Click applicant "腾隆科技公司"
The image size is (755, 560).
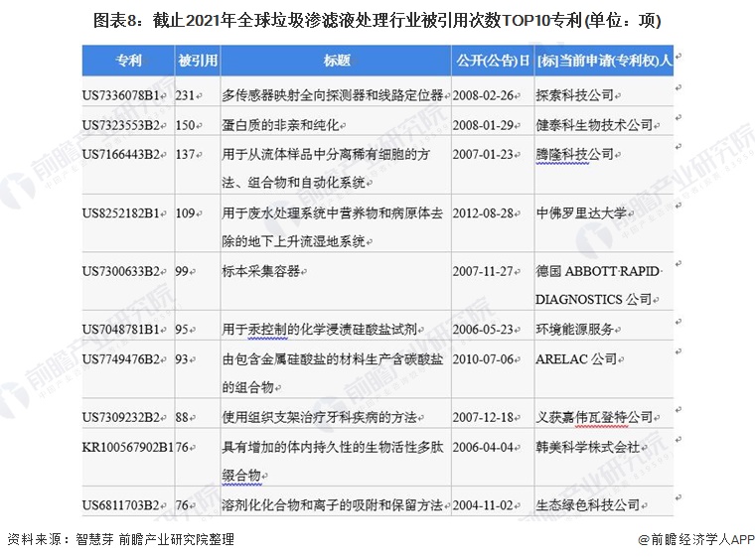(x=575, y=155)
